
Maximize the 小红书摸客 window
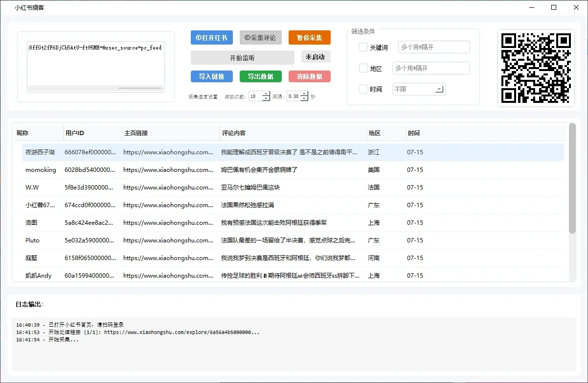[554, 7]
